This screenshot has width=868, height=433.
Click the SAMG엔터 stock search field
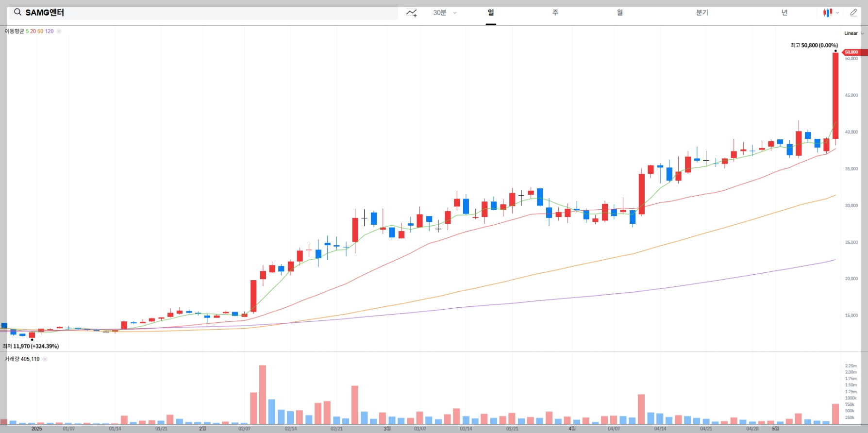point(203,12)
